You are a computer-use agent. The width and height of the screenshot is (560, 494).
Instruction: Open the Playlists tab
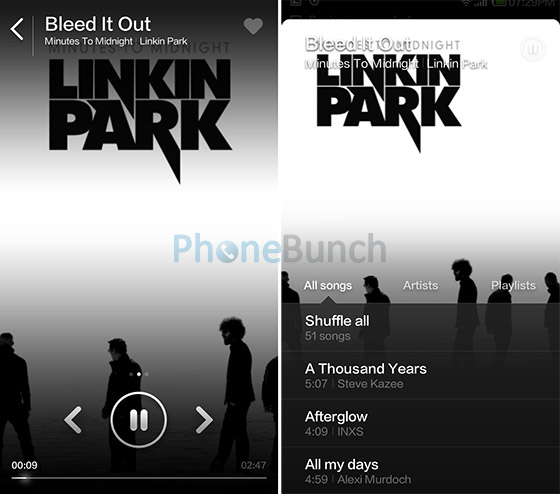pyautogui.click(x=513, y=285)
